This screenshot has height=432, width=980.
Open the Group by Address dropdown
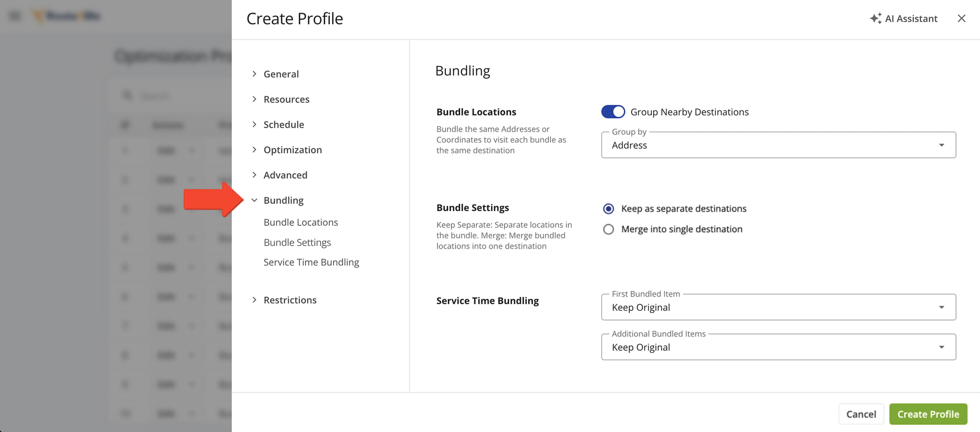coord(779,145)
